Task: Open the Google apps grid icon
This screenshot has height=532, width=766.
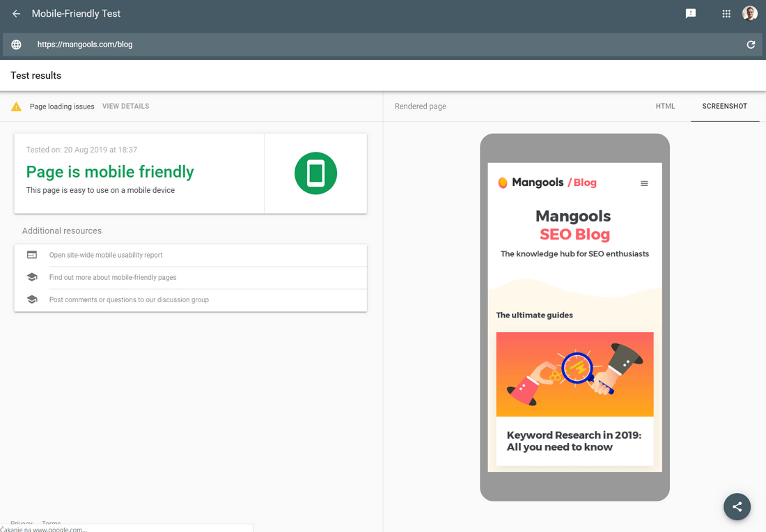Action: coord(726,14)
